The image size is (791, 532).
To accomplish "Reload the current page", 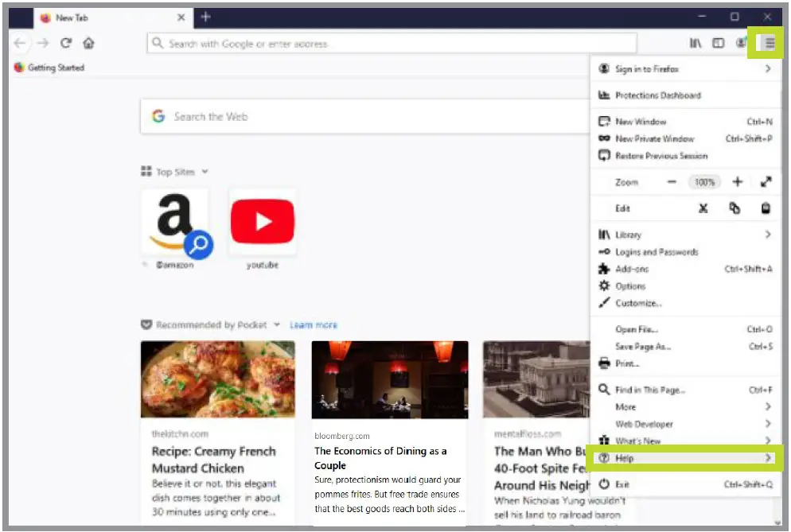I will [66, 43].
